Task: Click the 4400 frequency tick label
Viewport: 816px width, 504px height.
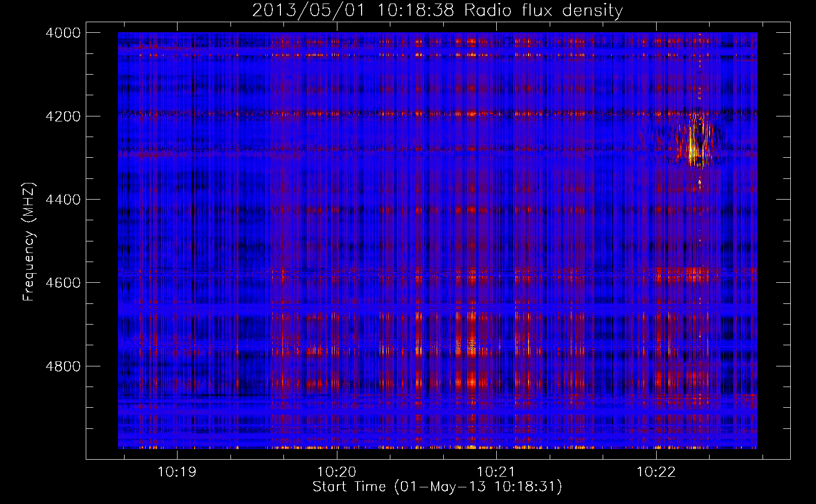Action: [x=63, y=200]
